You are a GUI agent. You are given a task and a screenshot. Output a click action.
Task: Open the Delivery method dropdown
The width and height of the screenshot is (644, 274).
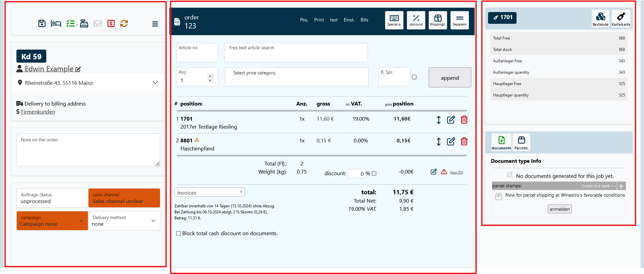pyautogui.click(x=124, y=221)
